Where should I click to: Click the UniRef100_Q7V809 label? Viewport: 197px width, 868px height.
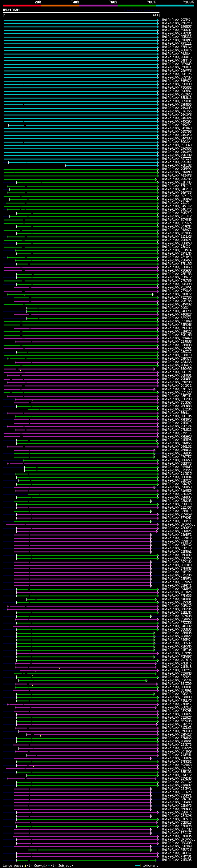pyautogui.click(x=177, y=291)
